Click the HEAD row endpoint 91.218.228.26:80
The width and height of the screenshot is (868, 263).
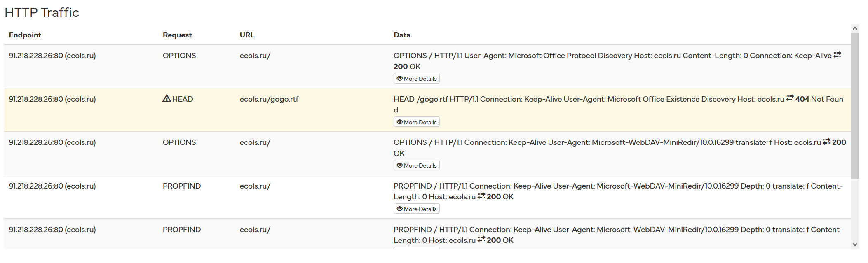[52, 99]
